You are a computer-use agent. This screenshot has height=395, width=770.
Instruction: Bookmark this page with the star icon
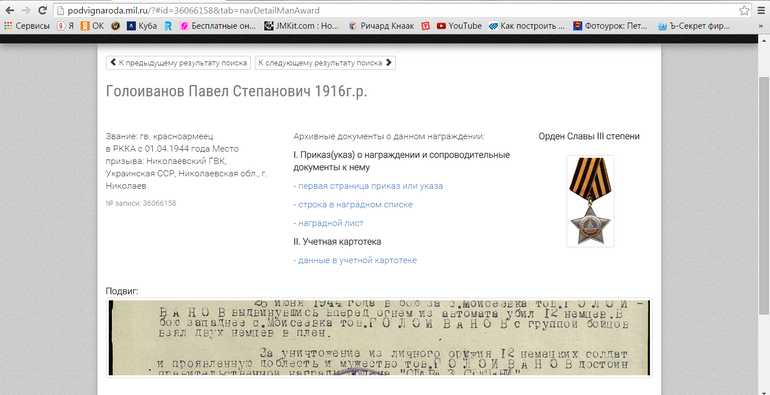click(x=744, y=10)
